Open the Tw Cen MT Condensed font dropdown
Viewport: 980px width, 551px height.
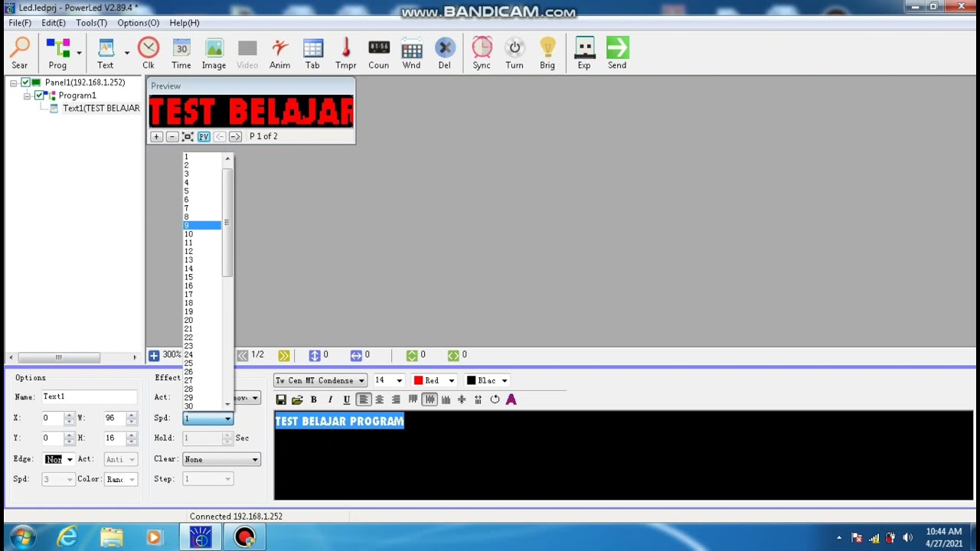pos(361,380)
